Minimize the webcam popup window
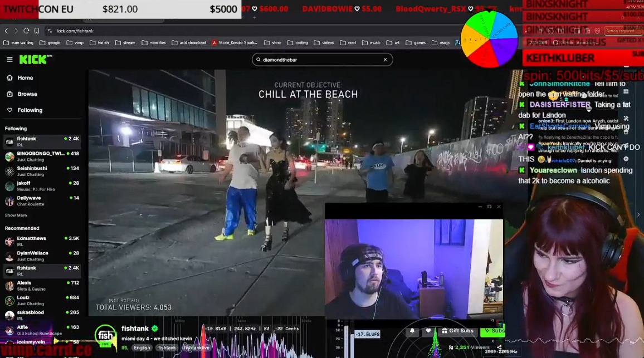The width and height of the screenshot is (644, 358). [x=480, y=207]
